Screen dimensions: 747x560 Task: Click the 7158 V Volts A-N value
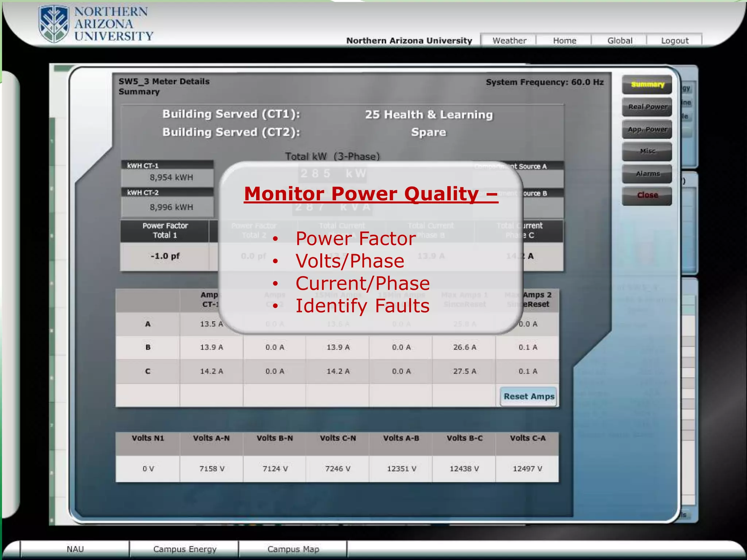[212, 468]
